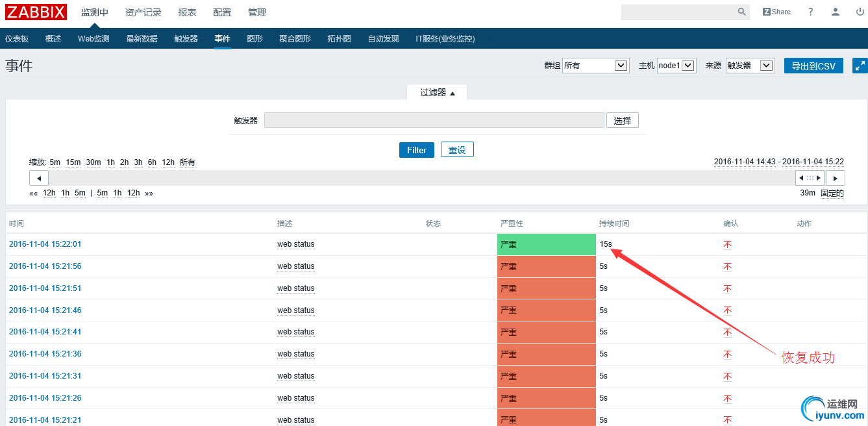Go to the 自动发现 submenu
Viewport: 868px width, 426px height.
tap(383, 39)
